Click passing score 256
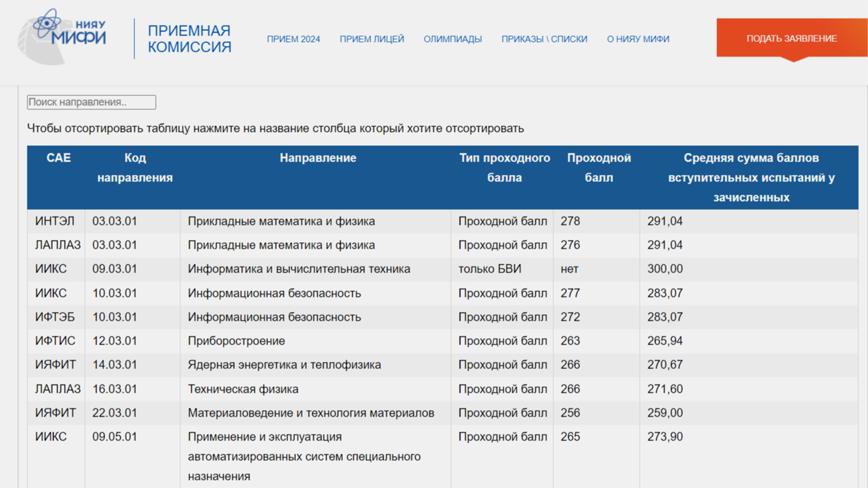Image resolution: width=868 pixels, height=488 pixels. point(570,413)
